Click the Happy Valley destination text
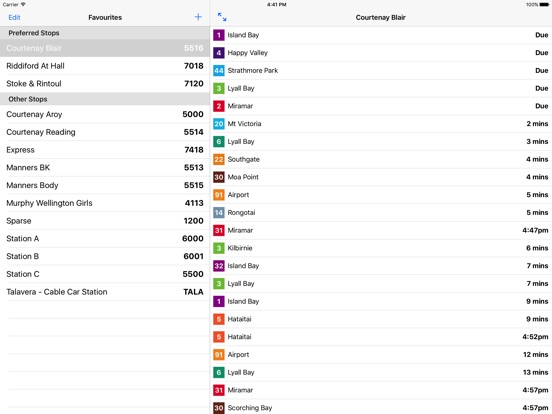The width and height of the screenshot is (552, 414). click(247, 53)
